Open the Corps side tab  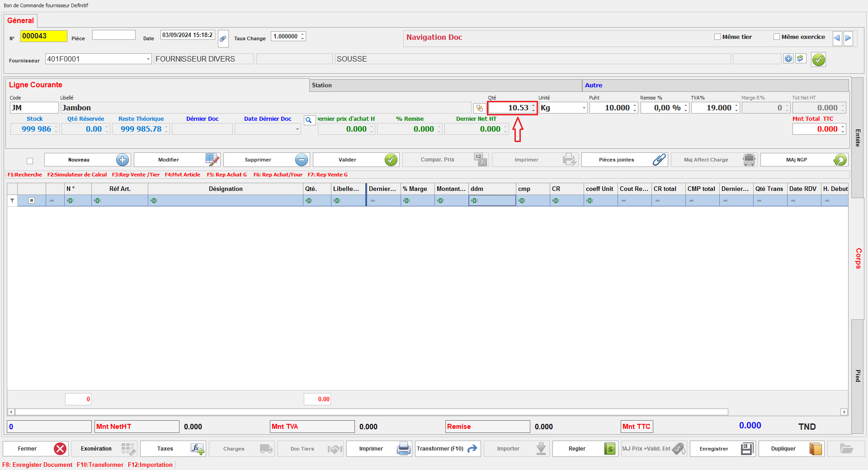857,258
